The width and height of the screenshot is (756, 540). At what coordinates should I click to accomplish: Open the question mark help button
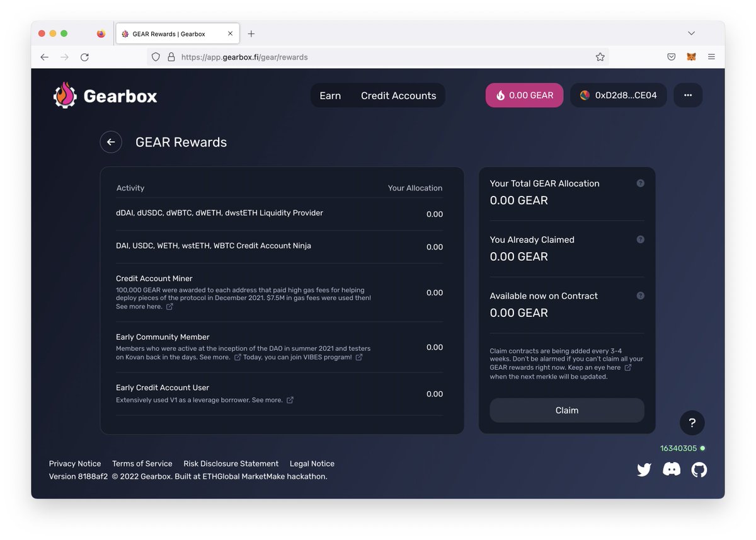(x=692, y=423)
